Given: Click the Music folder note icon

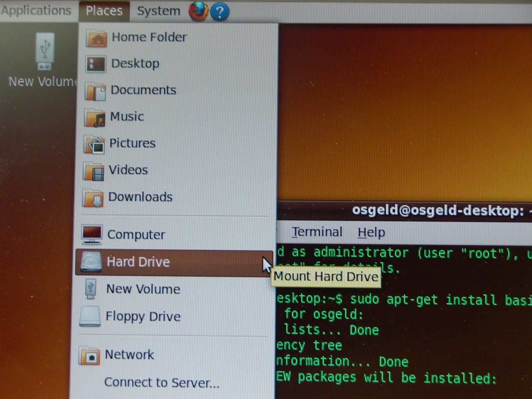Looking at the screenshot, I should (x=95, y=118).
